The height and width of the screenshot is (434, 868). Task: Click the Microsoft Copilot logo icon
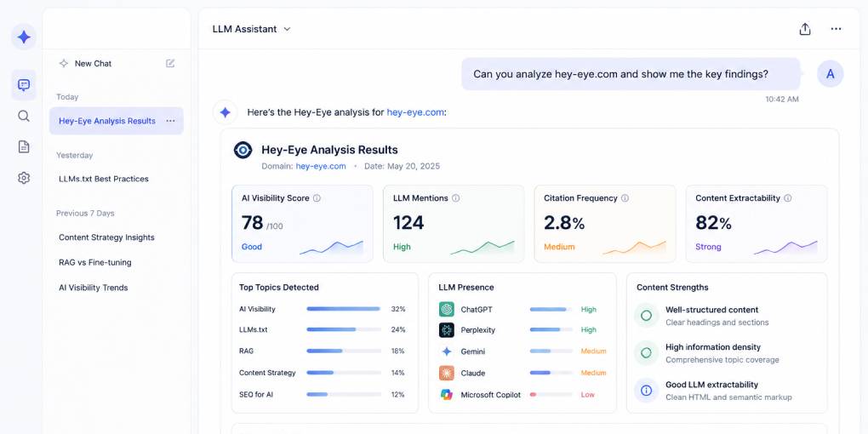click(x=447, y=395)
